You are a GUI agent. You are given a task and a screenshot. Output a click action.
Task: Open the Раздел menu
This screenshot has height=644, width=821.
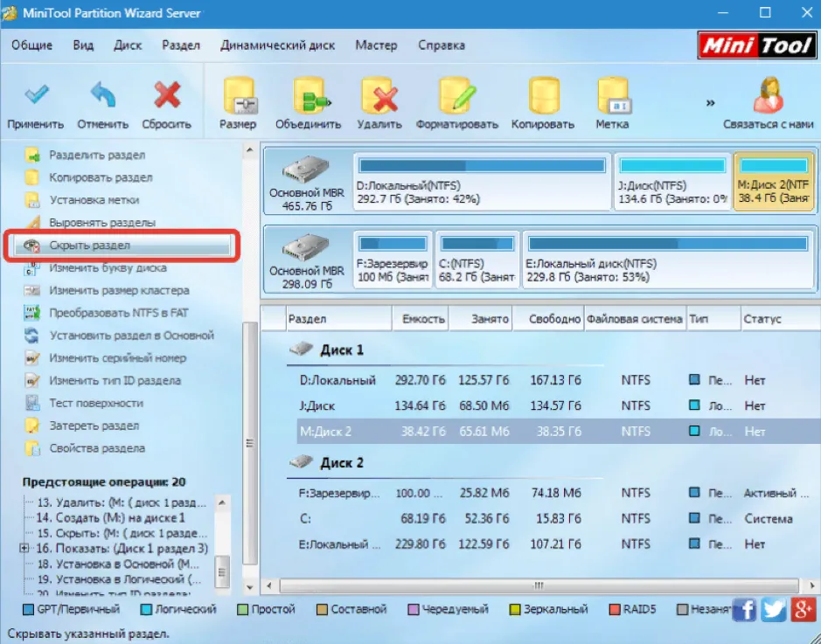(181, 45)
